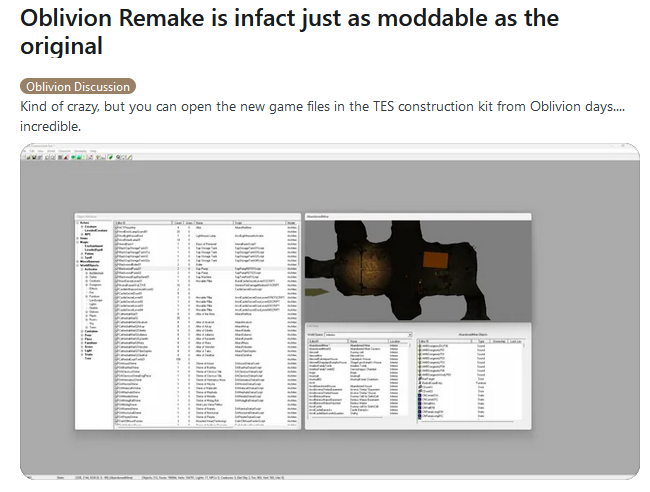Click the redo toolbar icon
650x492 pixels.
coord(53,157)
